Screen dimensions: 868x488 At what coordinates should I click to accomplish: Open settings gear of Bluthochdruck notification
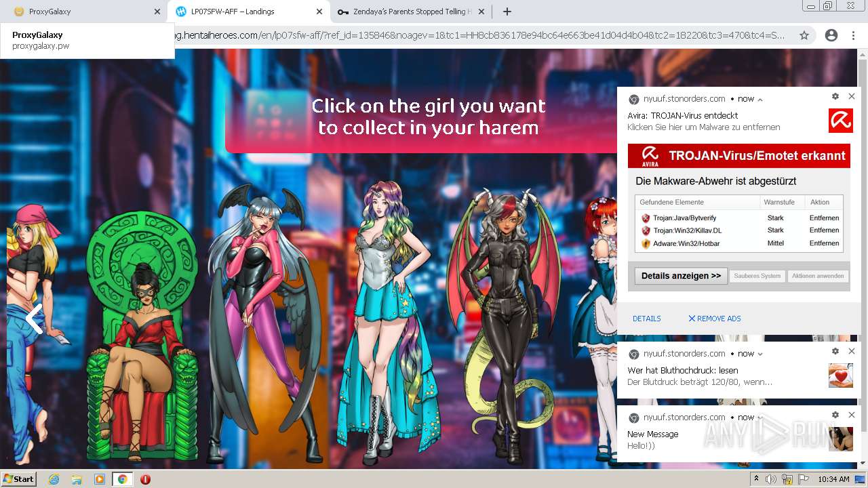835,351
